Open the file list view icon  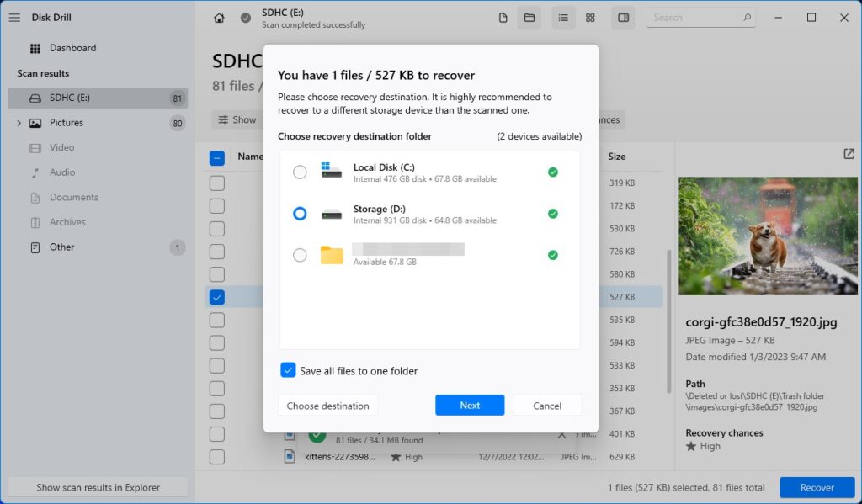pos(563,17)
